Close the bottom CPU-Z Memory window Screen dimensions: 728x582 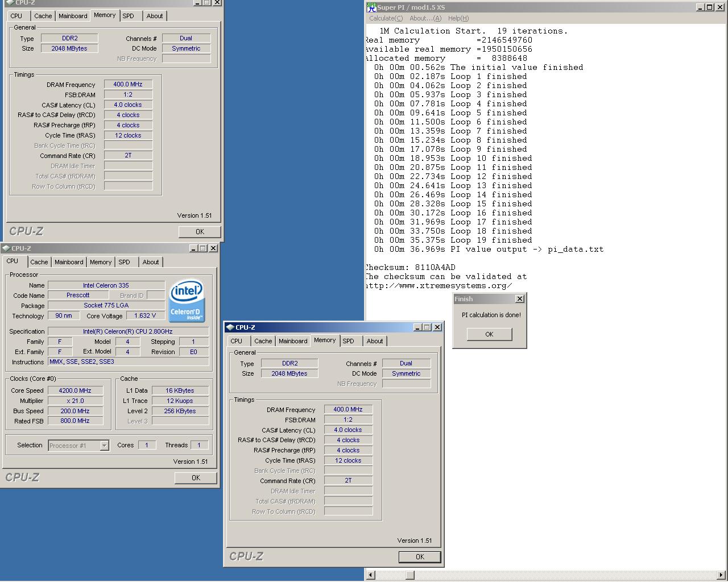pyautogui.click(x=437, y=327)
